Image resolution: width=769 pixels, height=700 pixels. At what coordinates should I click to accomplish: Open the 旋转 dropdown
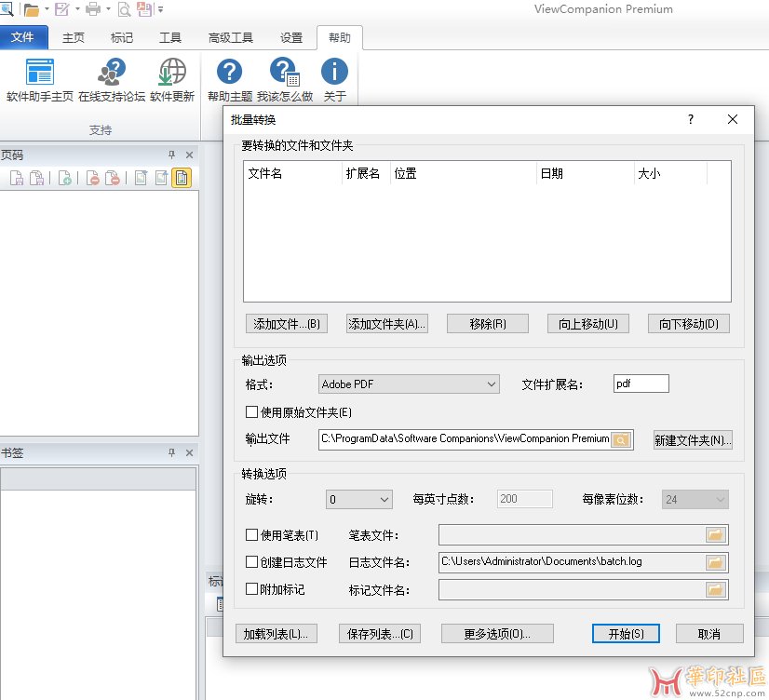point(359,499)
